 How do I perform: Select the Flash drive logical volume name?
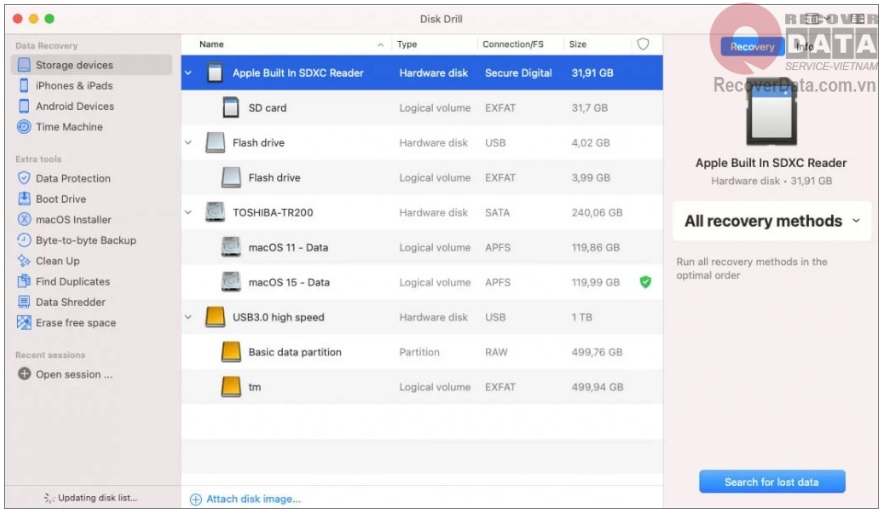274,177
